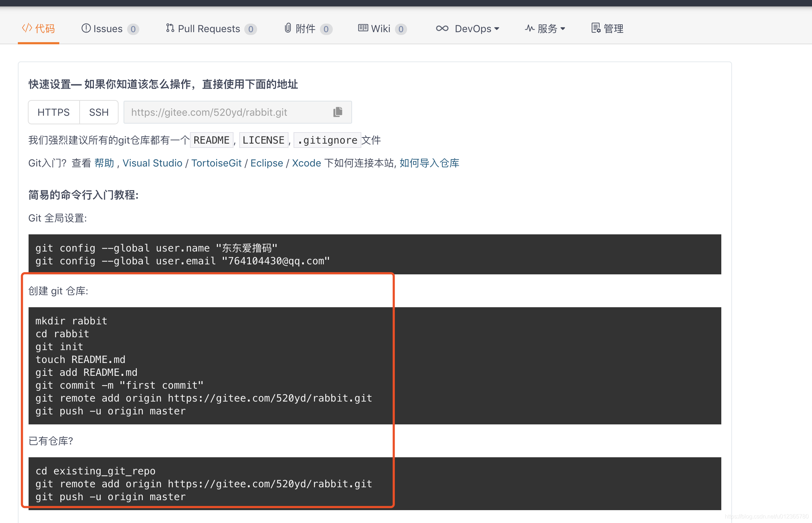Click the paperclip attachment icon
Image resolution: width=812 pixels, height=523 pixels.
(x=288, y=28)
